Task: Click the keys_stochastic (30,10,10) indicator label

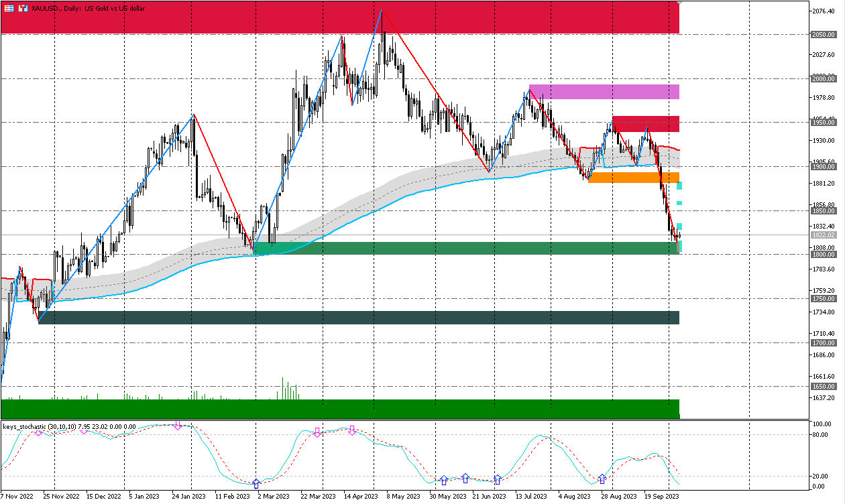Action: point(69,426)
